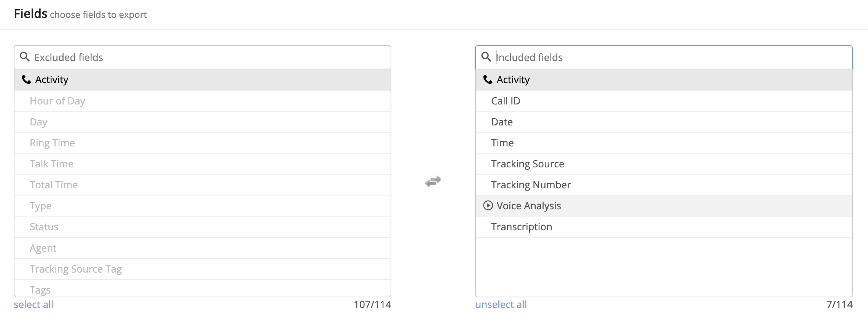The width and height of the screenshot is (868, 321).
Task: Click the swap arrows icon between lists
Action: point(433,181)
